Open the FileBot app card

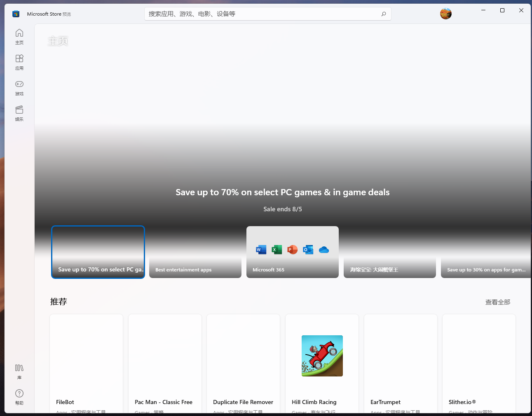click(87, 364)
